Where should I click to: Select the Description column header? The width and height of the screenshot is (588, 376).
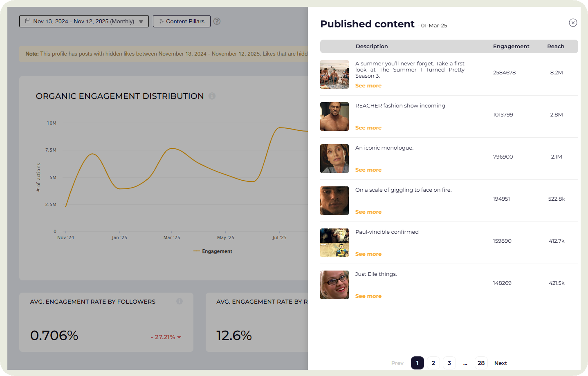(x=371, y=46)
